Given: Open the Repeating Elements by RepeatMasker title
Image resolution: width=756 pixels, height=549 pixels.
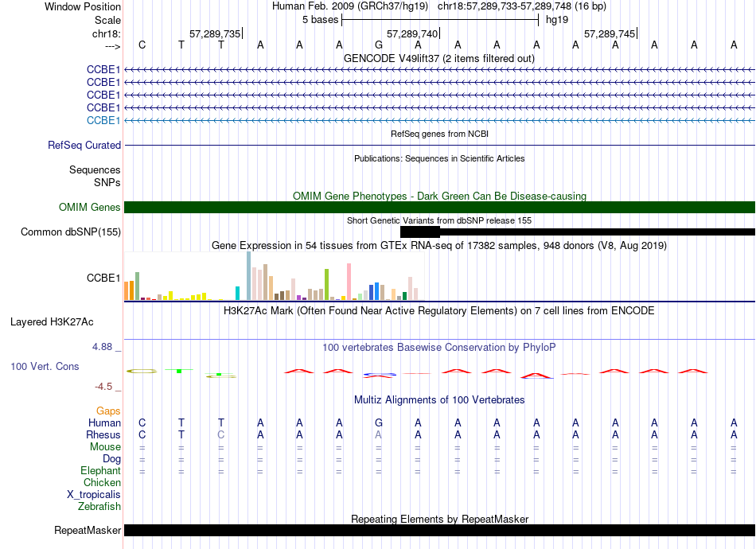Looking at the screenshot, I should point(439,519).
